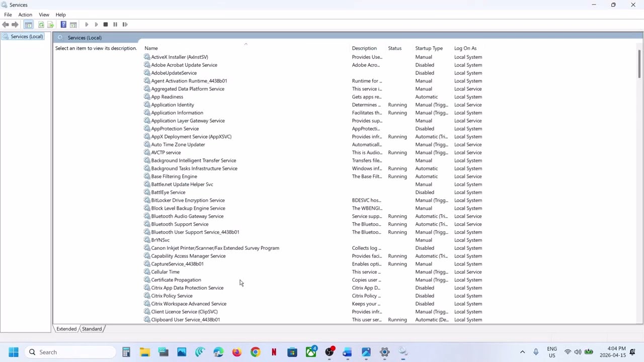Sort by the Status column header
Viewport: 644px width, 362px height.
(x=395, y=48)
